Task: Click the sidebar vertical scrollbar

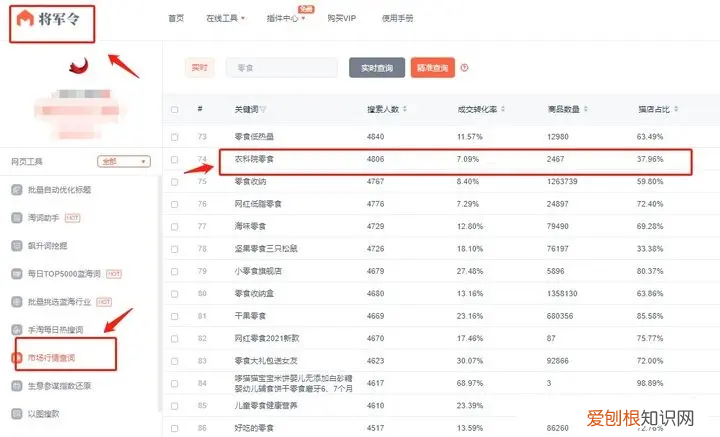Action: pos(160,294)
